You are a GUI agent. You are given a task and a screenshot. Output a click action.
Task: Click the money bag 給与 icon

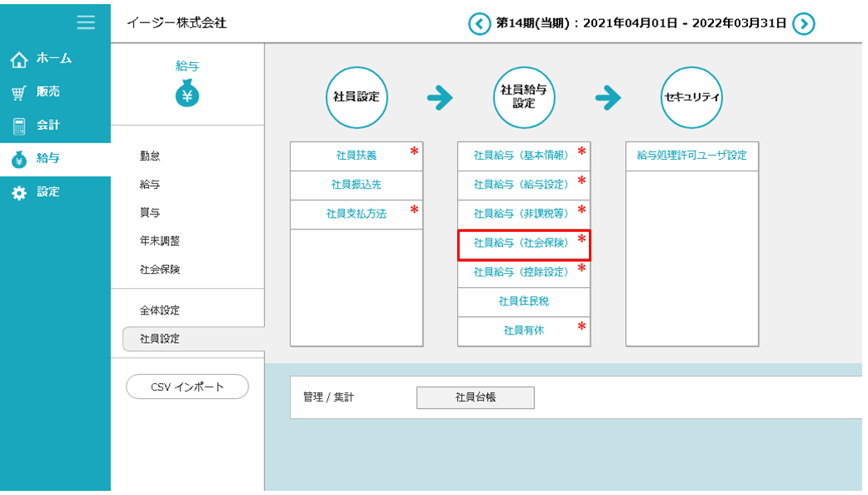[x=187, y=95]
